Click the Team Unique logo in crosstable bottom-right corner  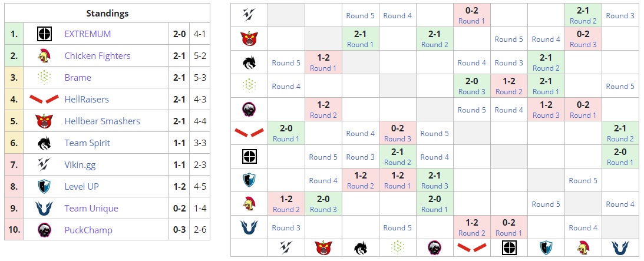(620, 248)
